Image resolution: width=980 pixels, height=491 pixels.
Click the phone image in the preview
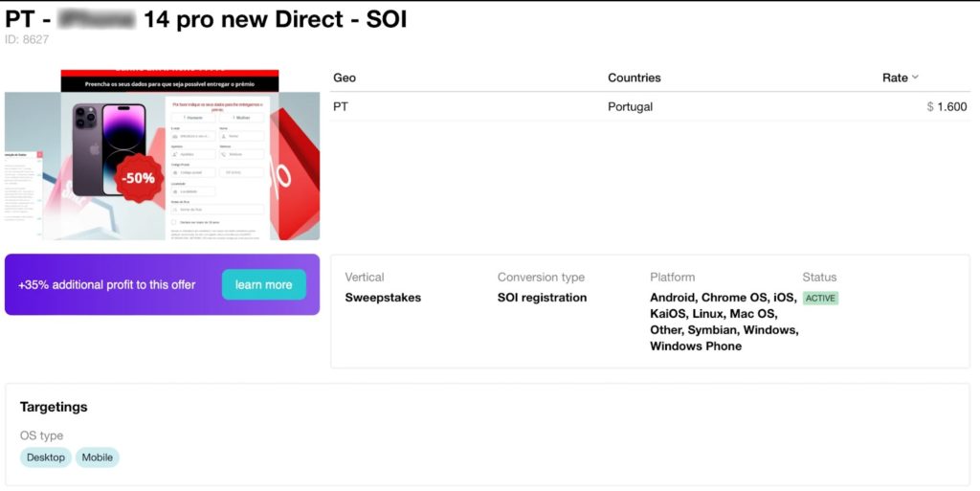coord(109,150)
